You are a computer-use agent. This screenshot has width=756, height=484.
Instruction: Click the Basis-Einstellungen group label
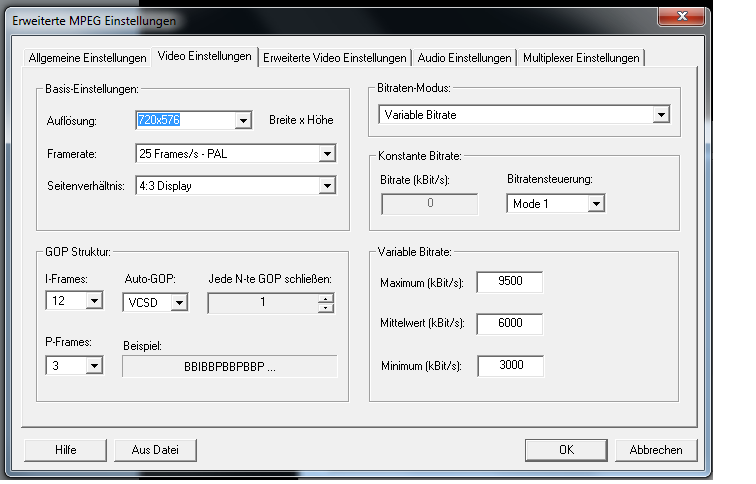[x=92, y=89]
